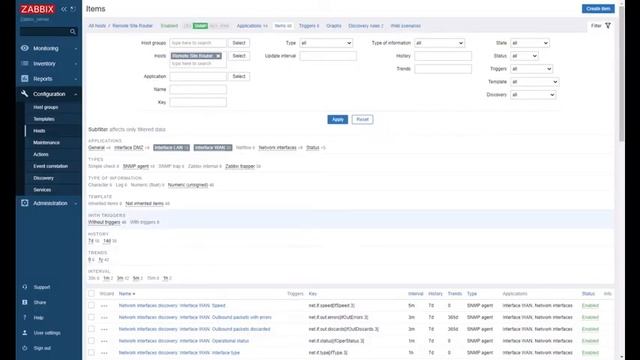Viewport: 640px width, 360px height.
Task: Click Select next to Application field
Action: (x=239, y=76)
